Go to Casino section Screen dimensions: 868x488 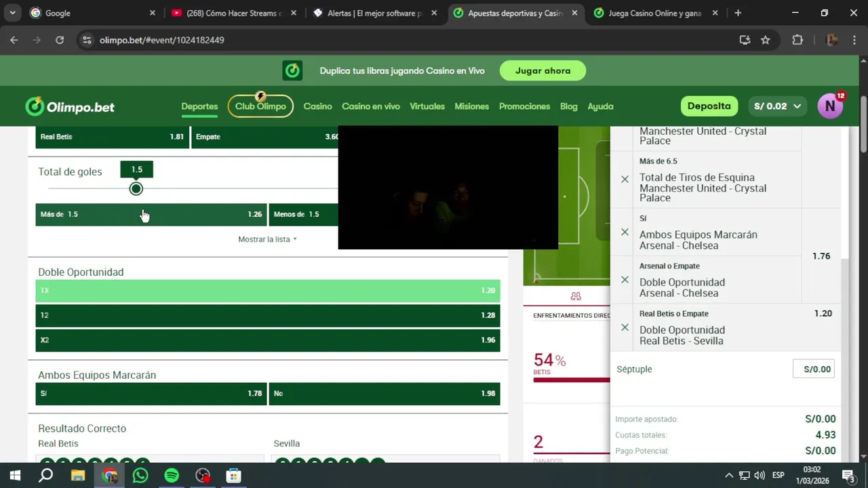[x=317, y=106]
